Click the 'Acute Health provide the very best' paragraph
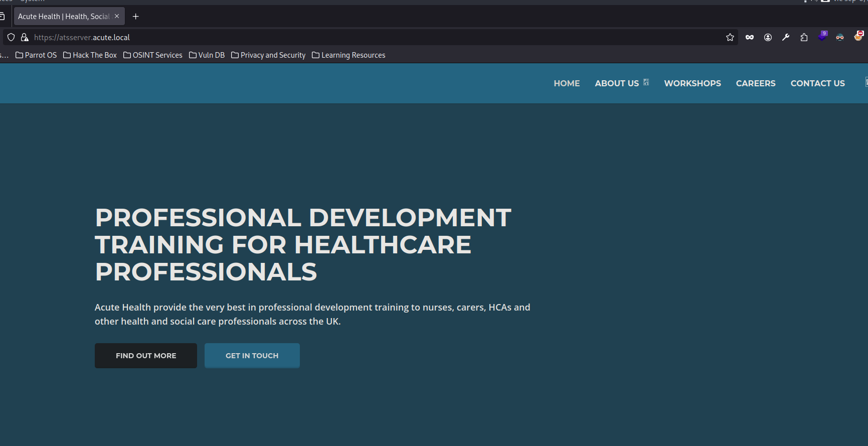This screenshot has height=446, width=868. (312, 314)
